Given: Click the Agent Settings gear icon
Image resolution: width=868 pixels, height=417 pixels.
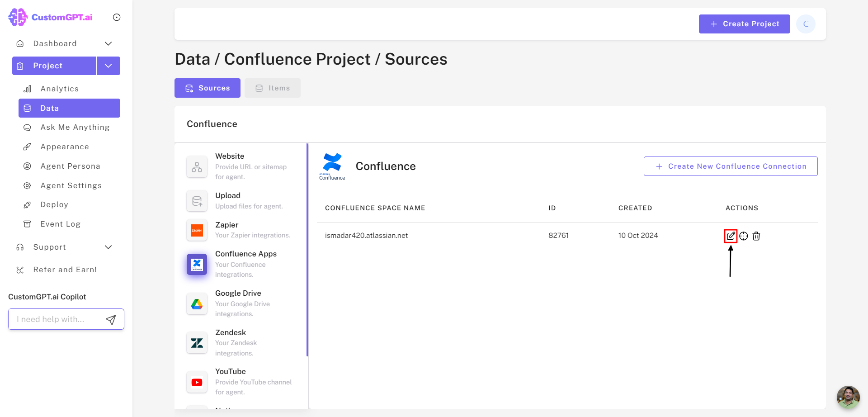Looking at the screenshot, I should pos(28,185).
